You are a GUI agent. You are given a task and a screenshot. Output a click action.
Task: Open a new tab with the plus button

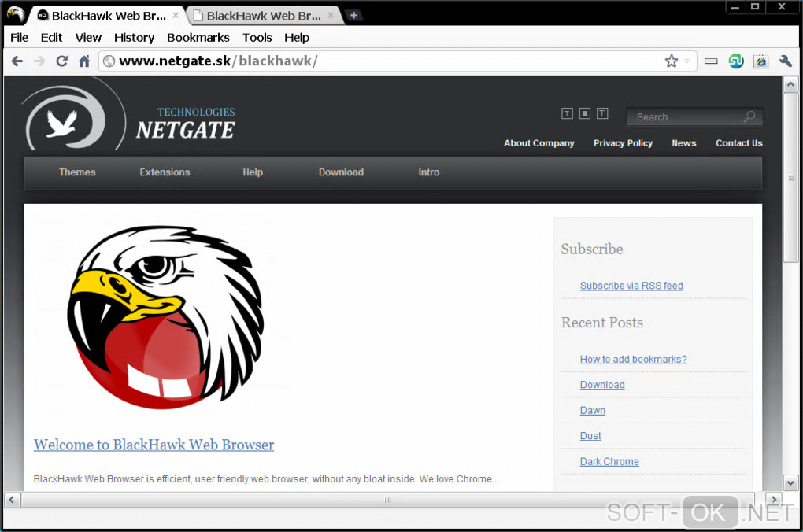tap(353, 16)
